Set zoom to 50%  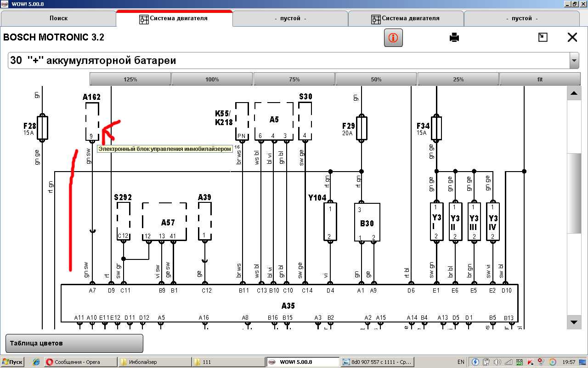pyautogui.click(x=376, y=79)
